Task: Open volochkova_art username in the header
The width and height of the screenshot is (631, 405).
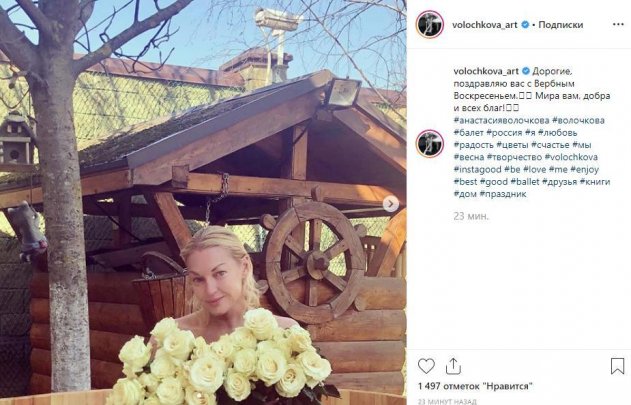Action: (x=485, y=25)
